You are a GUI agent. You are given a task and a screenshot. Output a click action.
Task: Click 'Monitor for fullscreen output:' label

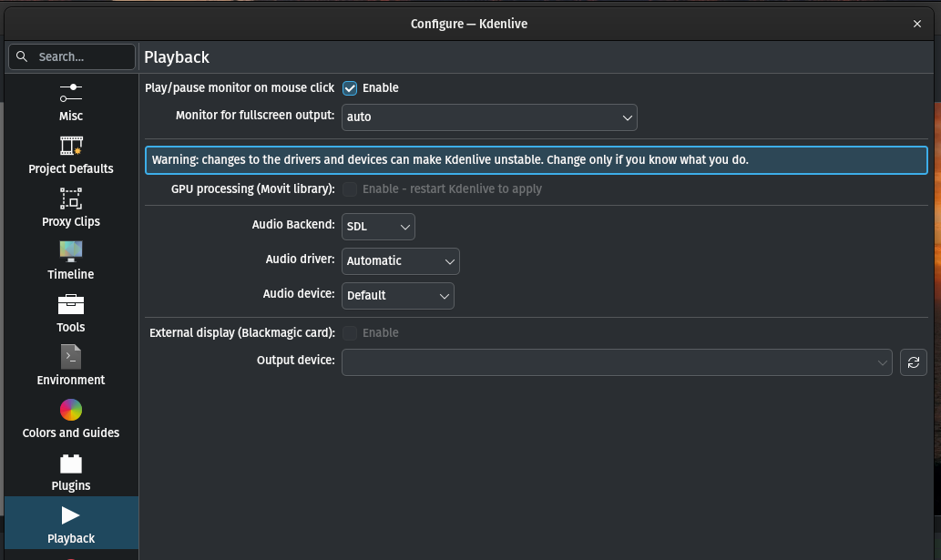coord(255,115)
